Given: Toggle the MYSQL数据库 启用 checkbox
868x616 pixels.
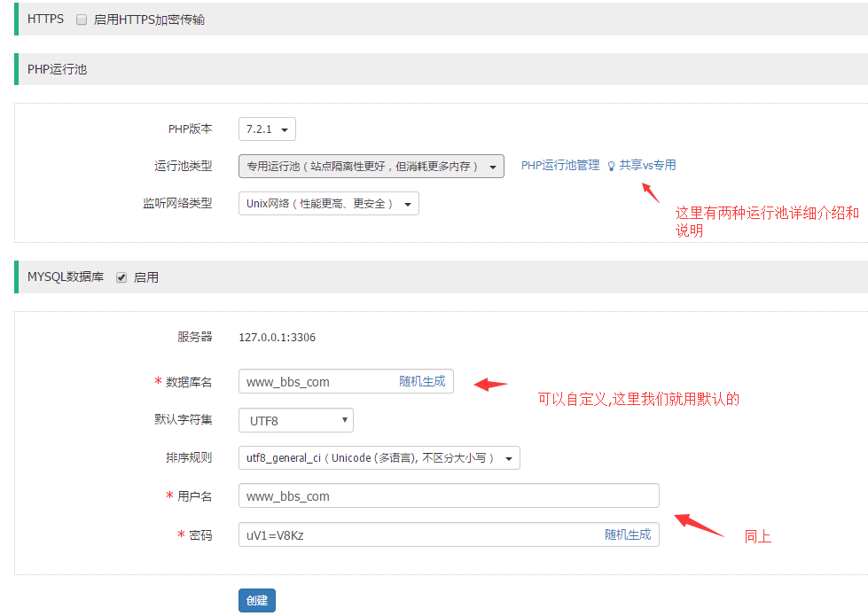Looking at the screenshot, I should [121, 277].
